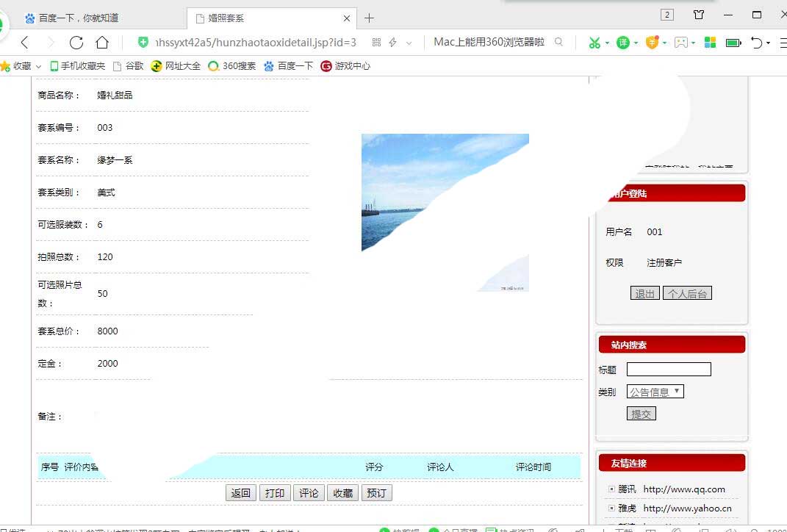Viewport: 787px width, 532px height.
Task: Open the skin (shirt) icon in title bar
Action: (699, 15)
